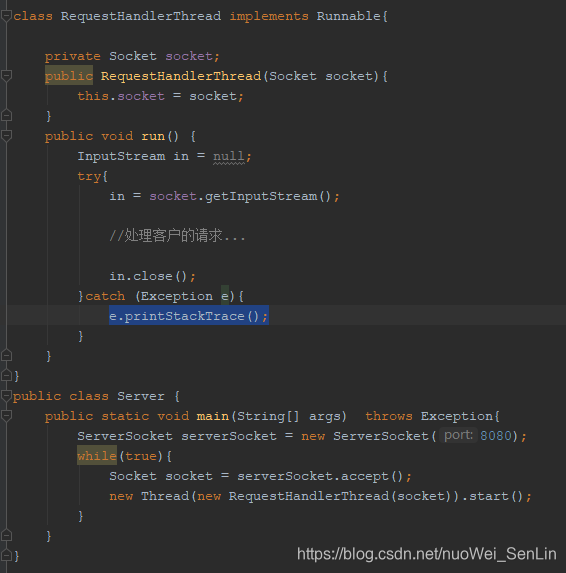This screenshot has width=566, height=573.
Task: Click the highlighted 'e' parameter in catch
Action: [225, 296]
